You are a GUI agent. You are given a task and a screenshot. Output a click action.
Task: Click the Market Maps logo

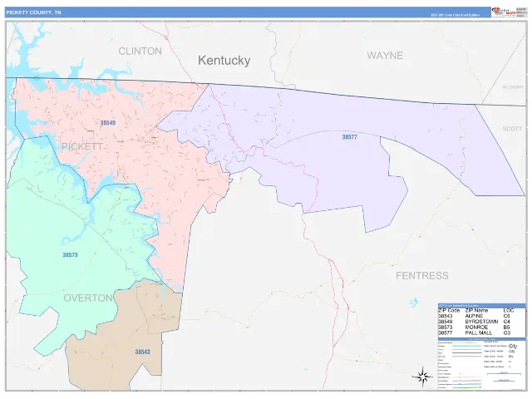tap(504, 12)
